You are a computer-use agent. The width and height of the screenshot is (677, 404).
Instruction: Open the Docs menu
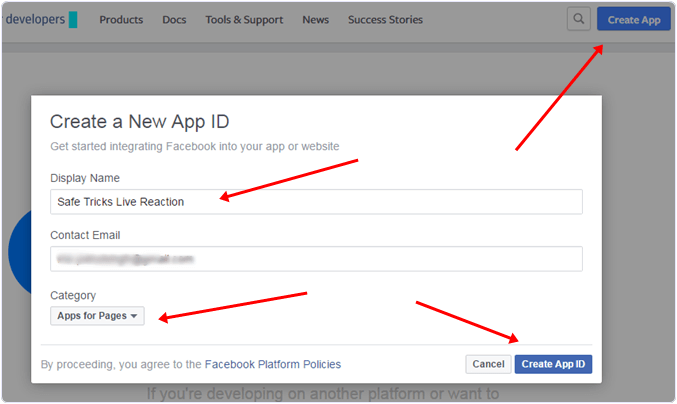point(174,19)
